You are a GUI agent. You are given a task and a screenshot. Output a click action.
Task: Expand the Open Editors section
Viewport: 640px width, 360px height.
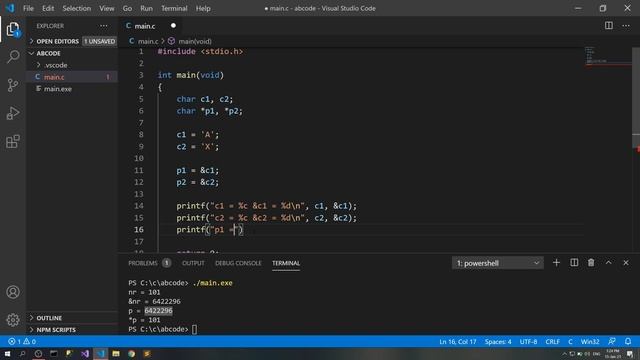coord(58,41)
